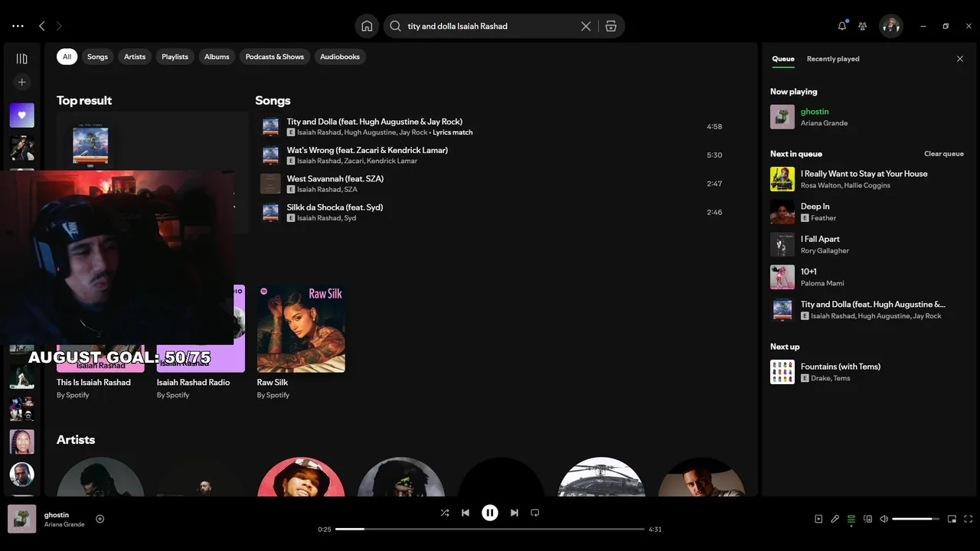Open Isaiah Rashad Radio playlist title
This screenshot has width=980, height=551.
193,383
